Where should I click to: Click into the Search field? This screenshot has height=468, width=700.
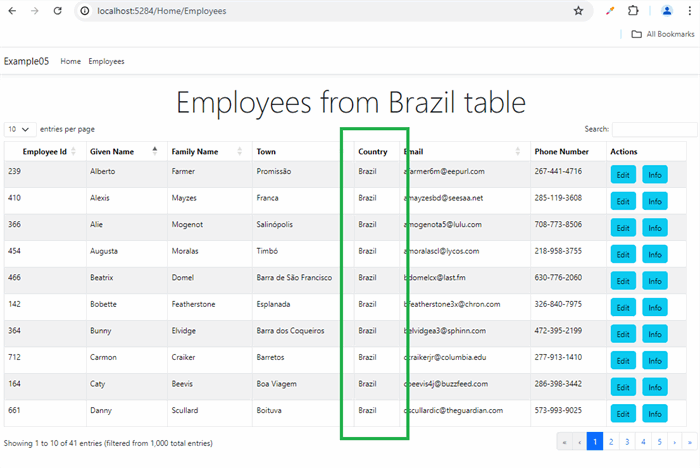[x=654, y=129]
